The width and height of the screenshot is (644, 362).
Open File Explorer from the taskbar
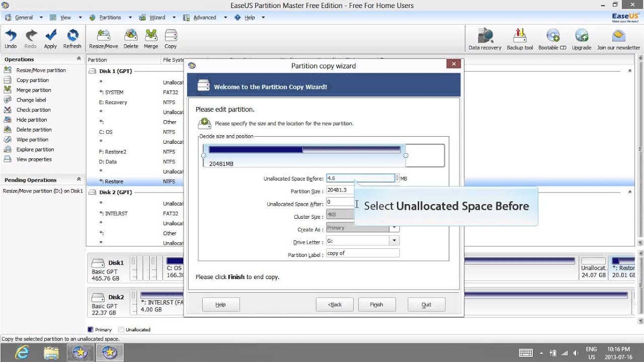pos(51,352)
